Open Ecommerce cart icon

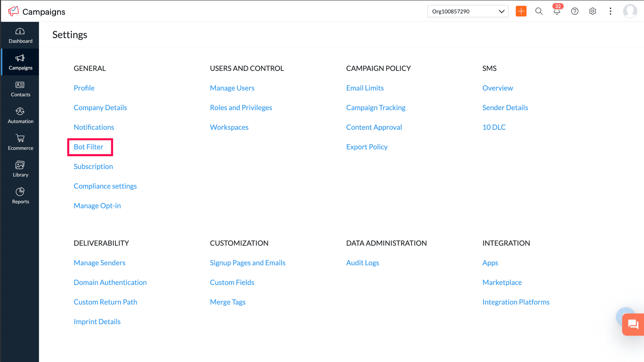point(20,142)
